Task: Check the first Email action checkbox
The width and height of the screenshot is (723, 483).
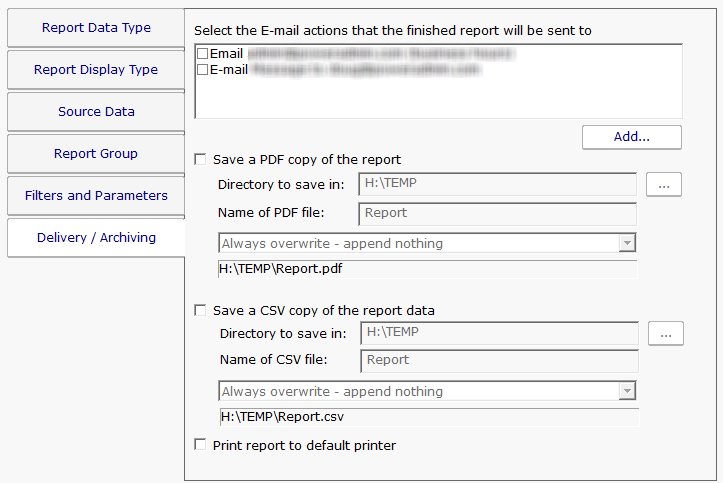Action: point(203,53)
